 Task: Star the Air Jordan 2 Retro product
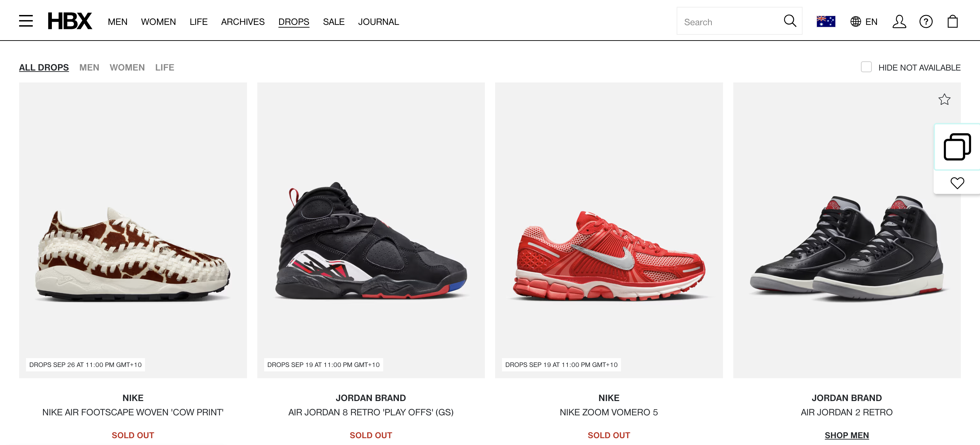(x=944, y=99)
